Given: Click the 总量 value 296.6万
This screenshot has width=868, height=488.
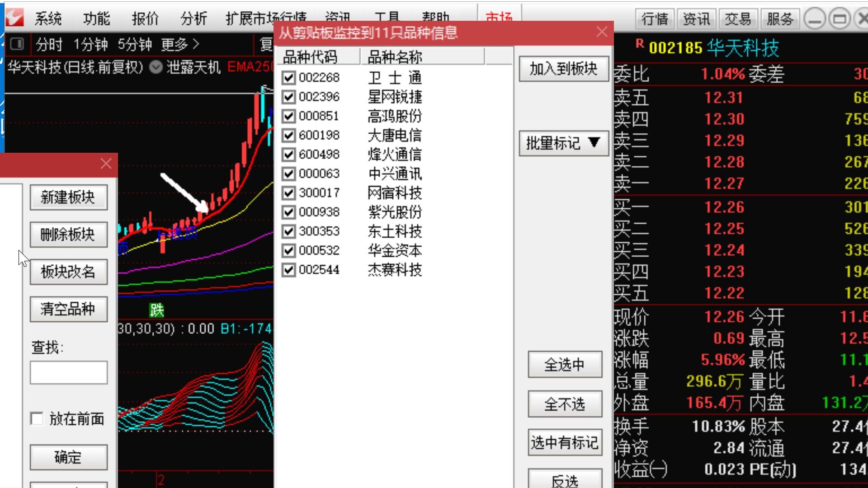Looking at the screenshot, I should coord(714,381).
